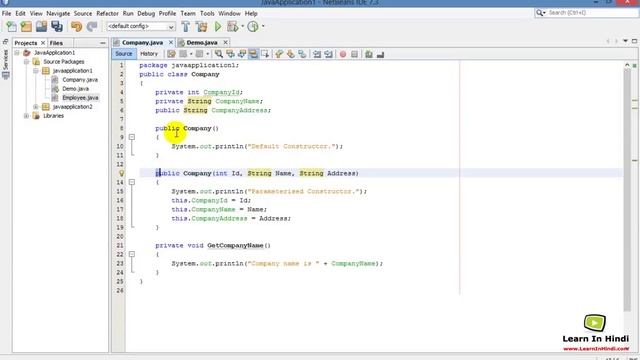
Task: Click the Clean and Build icon
Action: point(201,27)
